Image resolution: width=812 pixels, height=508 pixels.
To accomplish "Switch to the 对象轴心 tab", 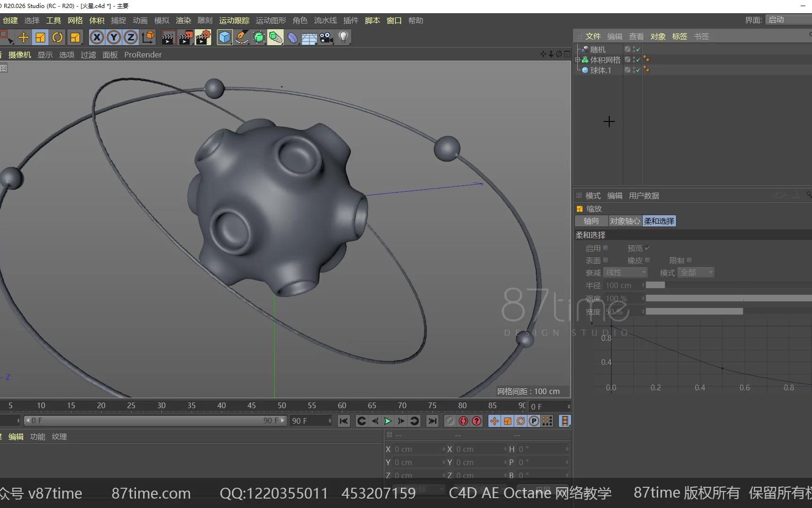I will (x=625, y=221).
